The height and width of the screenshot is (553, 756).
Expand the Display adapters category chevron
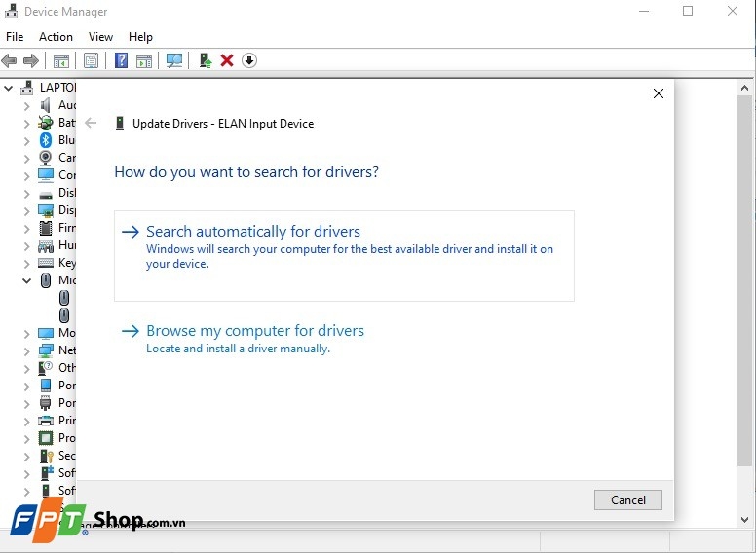click(26, 211)
